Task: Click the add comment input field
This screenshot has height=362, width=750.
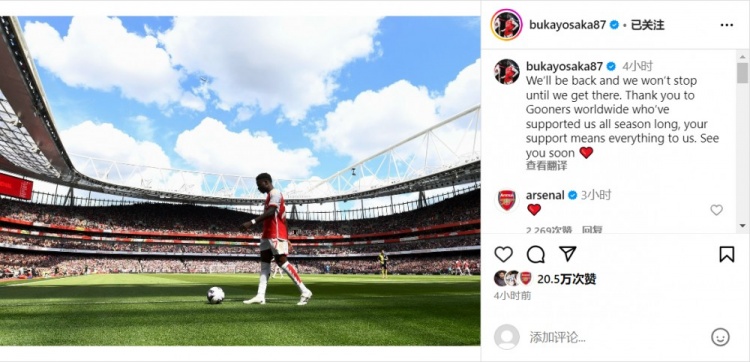Action: tap(615, 337)
